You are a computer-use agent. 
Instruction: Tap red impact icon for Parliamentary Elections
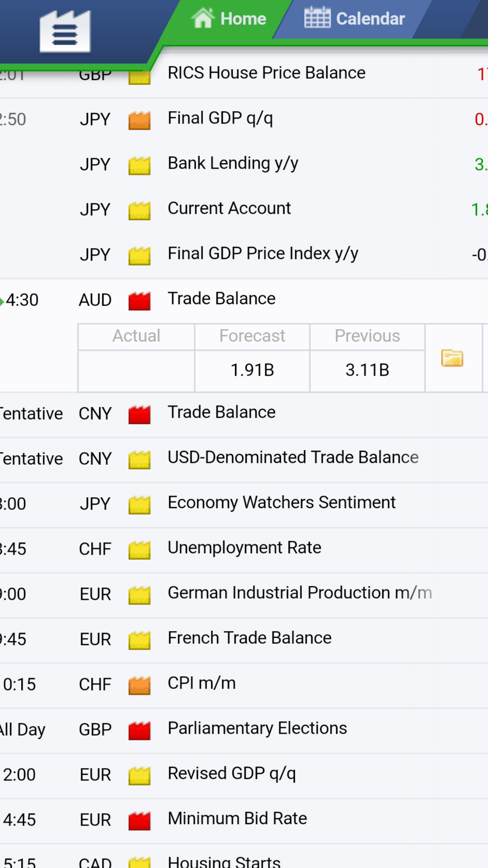pyautogui.click(x=139, y=730)
